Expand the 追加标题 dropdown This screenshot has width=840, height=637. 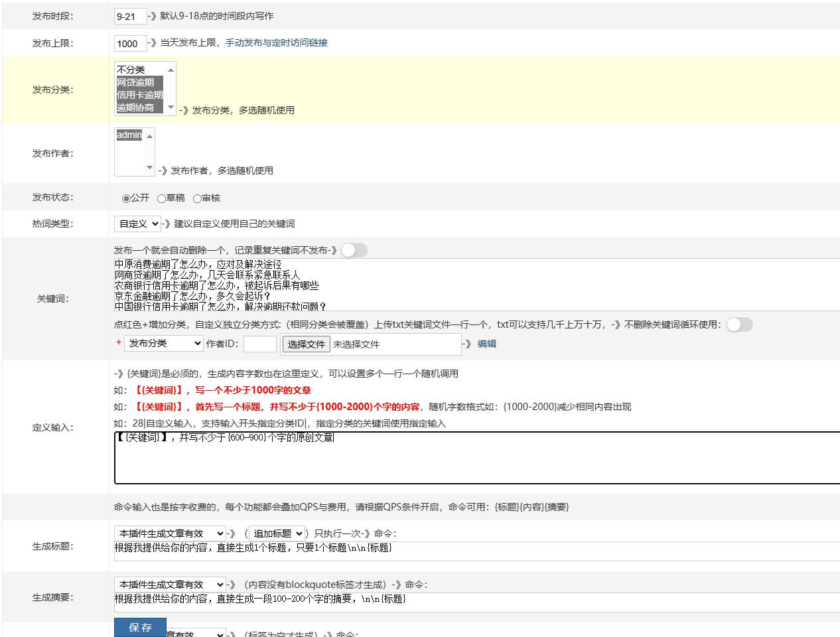pos(277,533)
